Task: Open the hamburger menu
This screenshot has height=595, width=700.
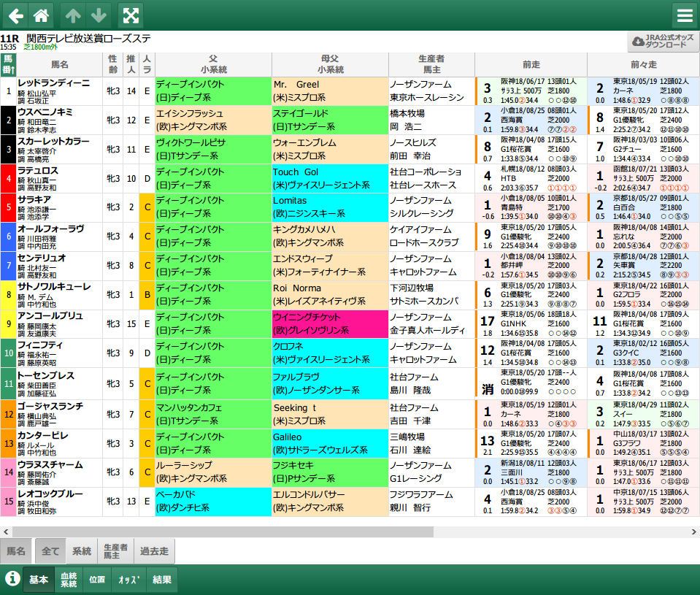Action: (x=685, y=15)
